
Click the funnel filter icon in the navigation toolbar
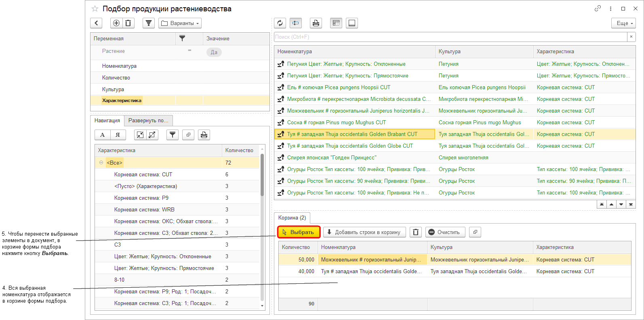[173, 135]
